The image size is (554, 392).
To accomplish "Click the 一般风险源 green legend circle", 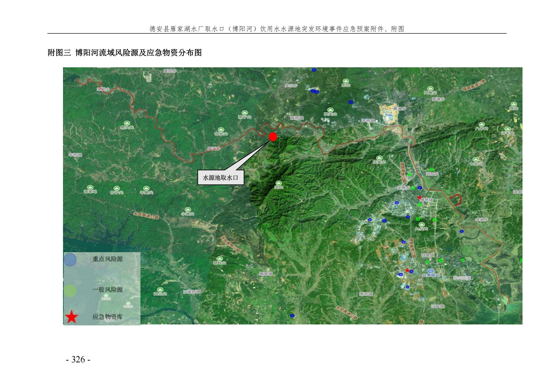I will [x=70, y=291].
